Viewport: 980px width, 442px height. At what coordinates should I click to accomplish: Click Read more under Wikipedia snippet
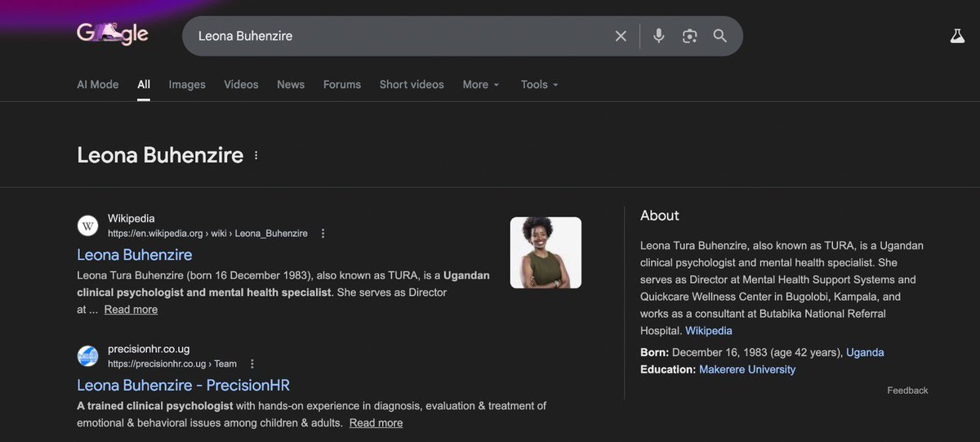[x=131, y=310]
